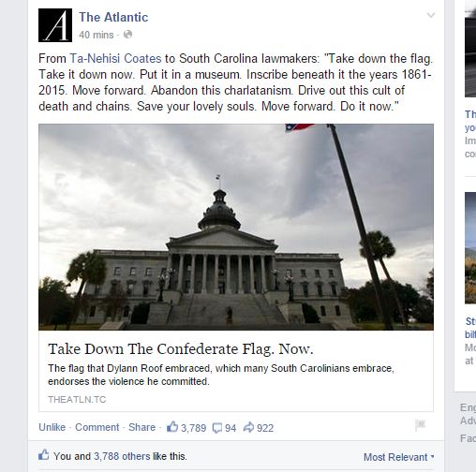The width and height of the screenshot is (476, 472).
Task: Click the THEATLN.TC source link
Action: [x=77, y=399]
